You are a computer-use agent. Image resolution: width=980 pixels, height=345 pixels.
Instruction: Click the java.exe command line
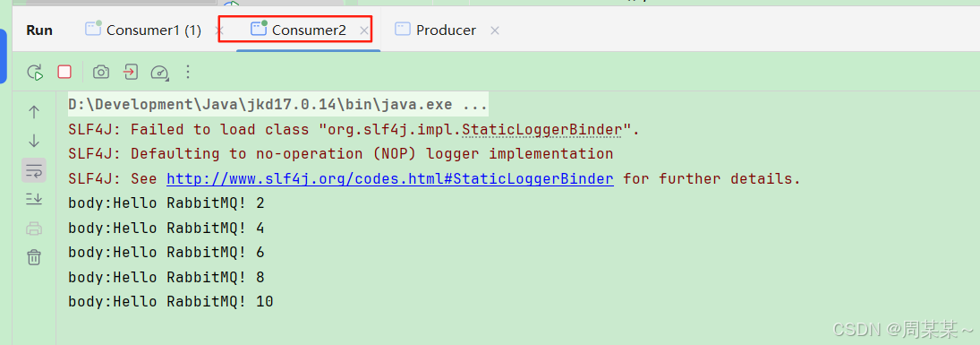click(277, 105)
